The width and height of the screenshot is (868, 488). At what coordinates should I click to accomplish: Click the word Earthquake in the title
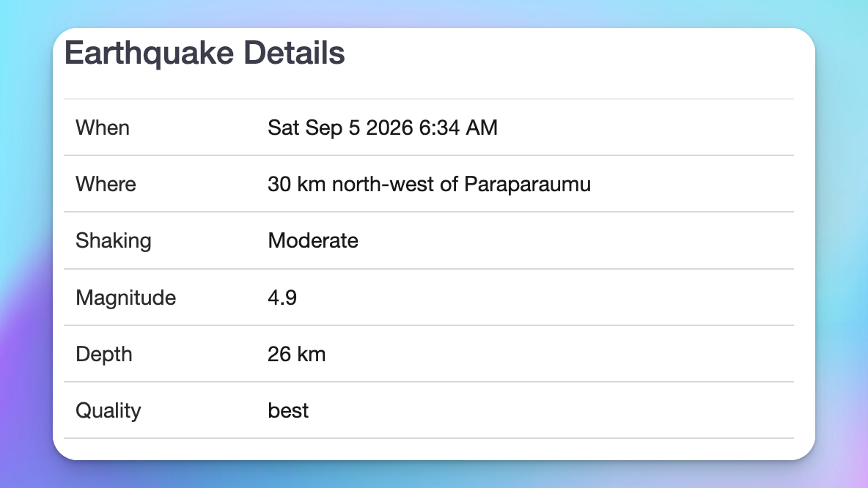point(150,53)
